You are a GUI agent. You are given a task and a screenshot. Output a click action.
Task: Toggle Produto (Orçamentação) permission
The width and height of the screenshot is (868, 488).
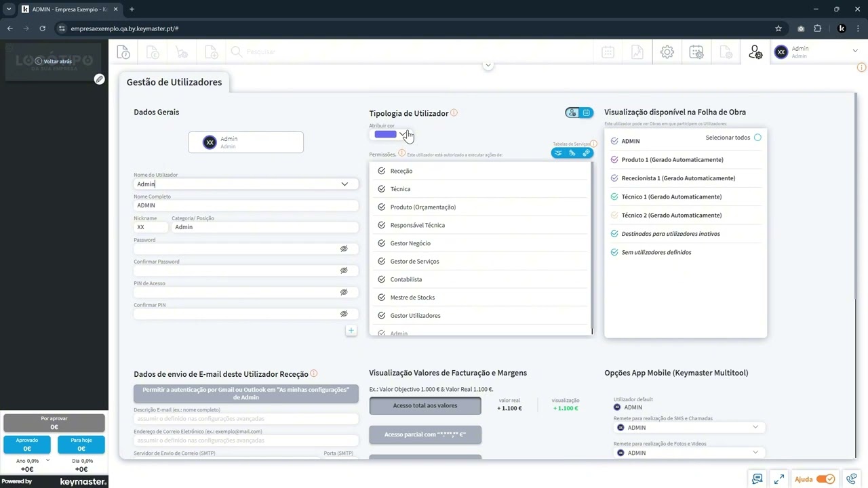pyautogui.click(x=382, y=207)
